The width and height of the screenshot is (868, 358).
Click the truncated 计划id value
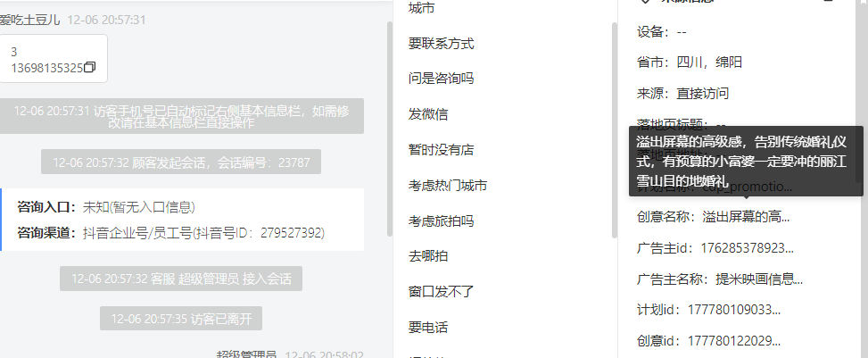tap(734, 310)
